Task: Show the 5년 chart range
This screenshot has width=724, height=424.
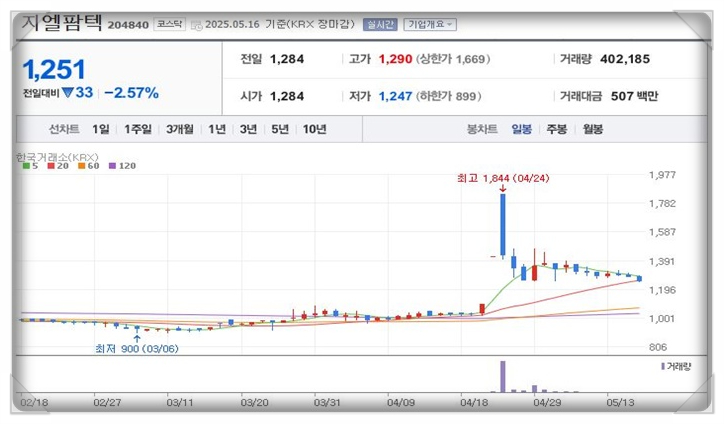Action: click(x=280, y=129)
